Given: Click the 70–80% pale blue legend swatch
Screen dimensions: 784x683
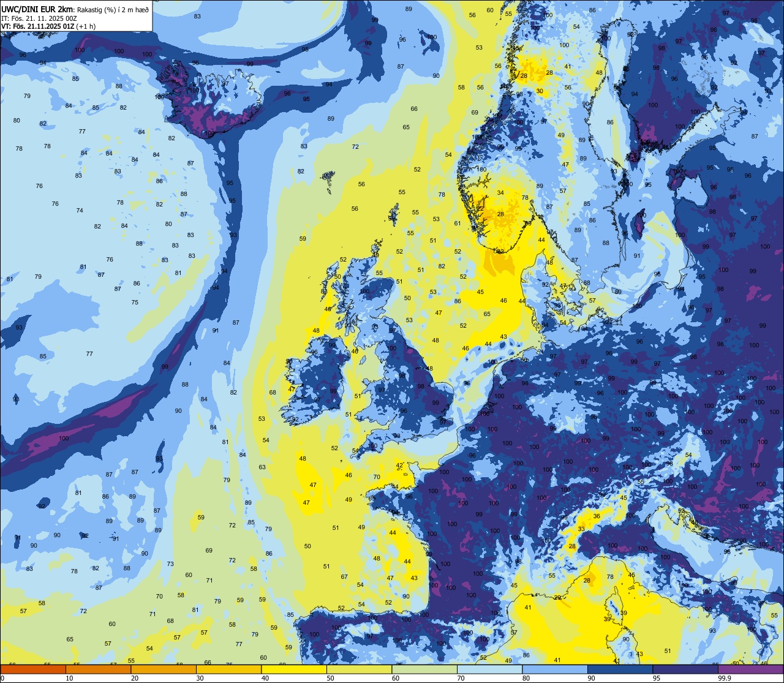Looking at the screenshot, I should [x=489, y=669].
